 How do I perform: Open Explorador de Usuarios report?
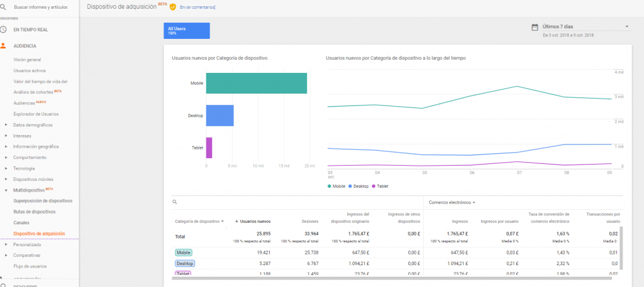(36, 114)
